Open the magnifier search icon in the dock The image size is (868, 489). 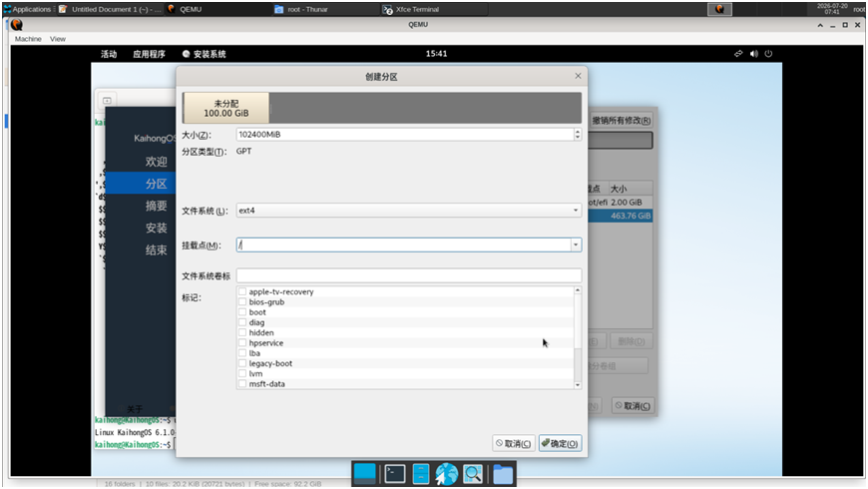pos(473,474)
